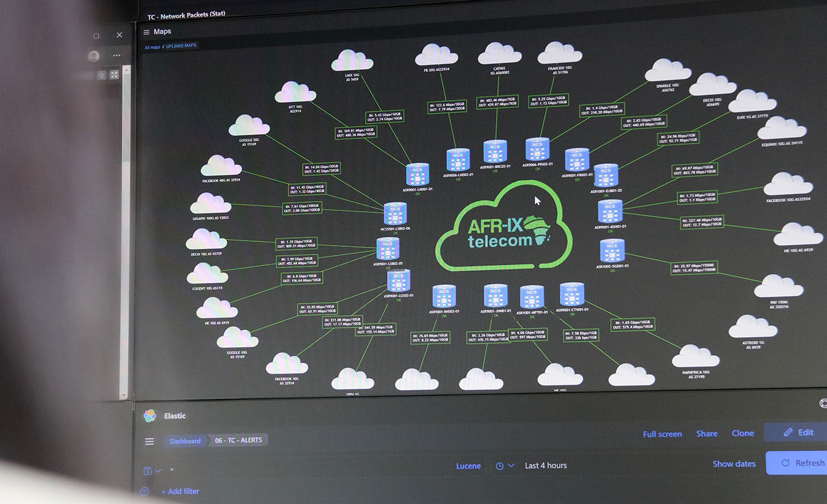Click the GOOGLE 20G AS 15169 cloud
827x504 pixels.
tap(249, 125)
